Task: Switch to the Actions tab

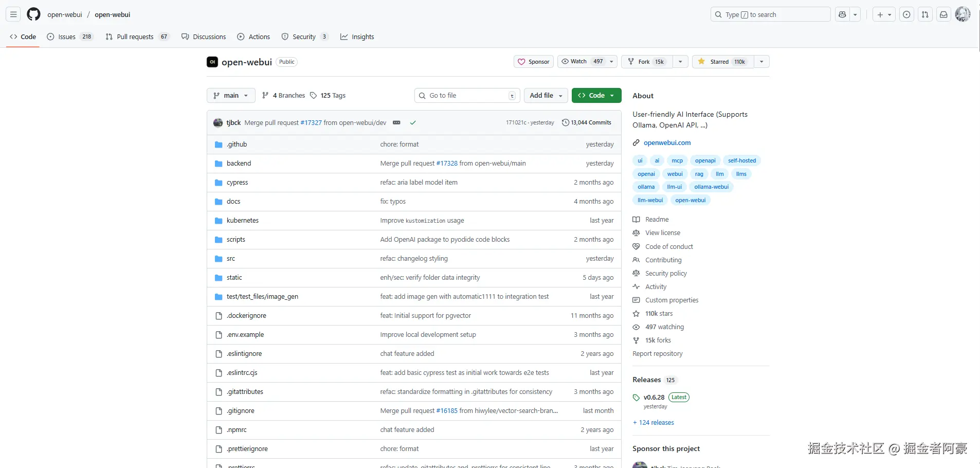Action: [x=253, y=37]
